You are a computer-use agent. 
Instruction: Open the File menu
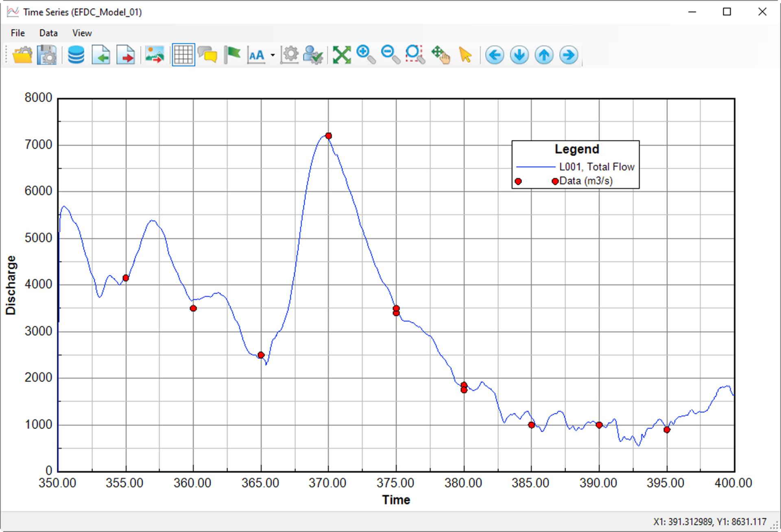click(x=17, y=33)
